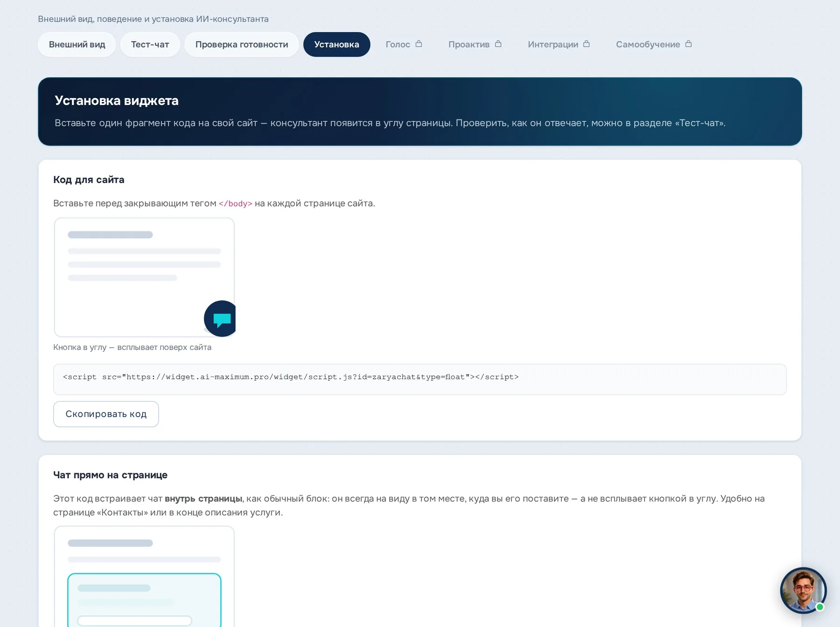Click the widget script code field

[x=420, y=379]
